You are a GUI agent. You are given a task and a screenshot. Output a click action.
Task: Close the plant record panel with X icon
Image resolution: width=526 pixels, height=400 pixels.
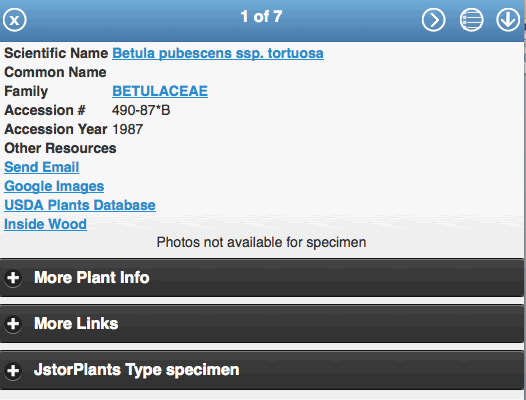pyautogui.click(x=15, y=20)
